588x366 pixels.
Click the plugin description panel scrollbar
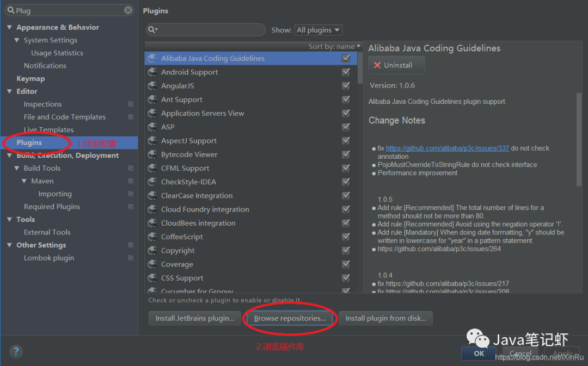[579, 139]
